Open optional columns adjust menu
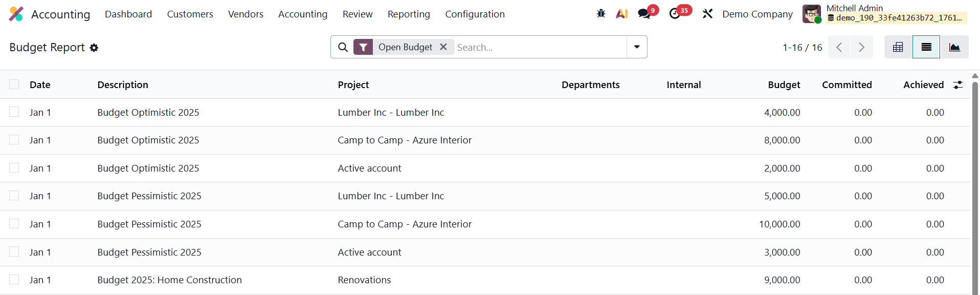Viewport: 980px width, 295px height. [958, 85]
